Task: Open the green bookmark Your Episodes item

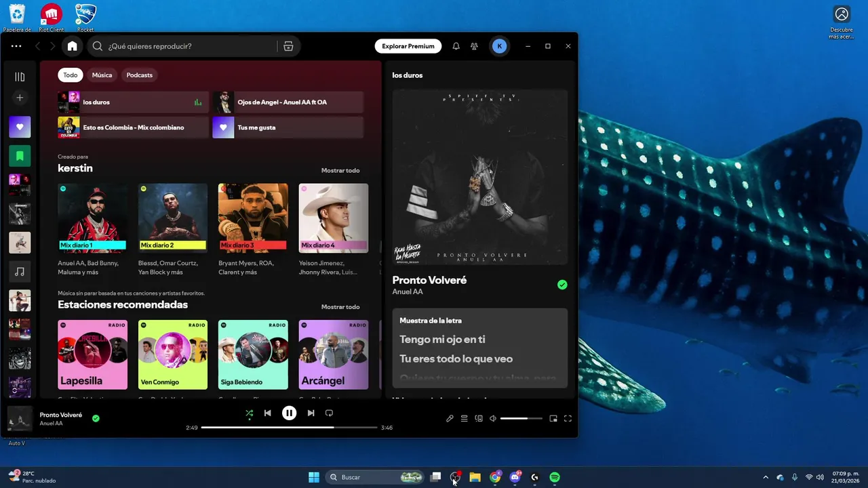Action: 20,156
